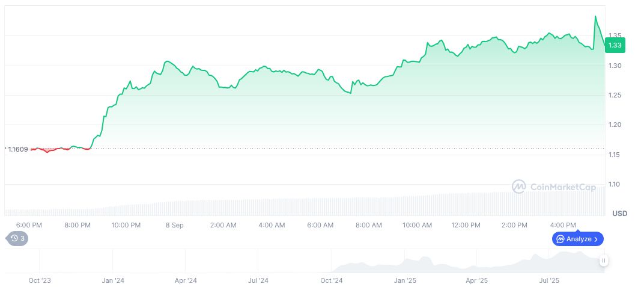Jump to Oct '24 on the navigator
This screenshot has width=644, height=287.
tap(331, 280)
